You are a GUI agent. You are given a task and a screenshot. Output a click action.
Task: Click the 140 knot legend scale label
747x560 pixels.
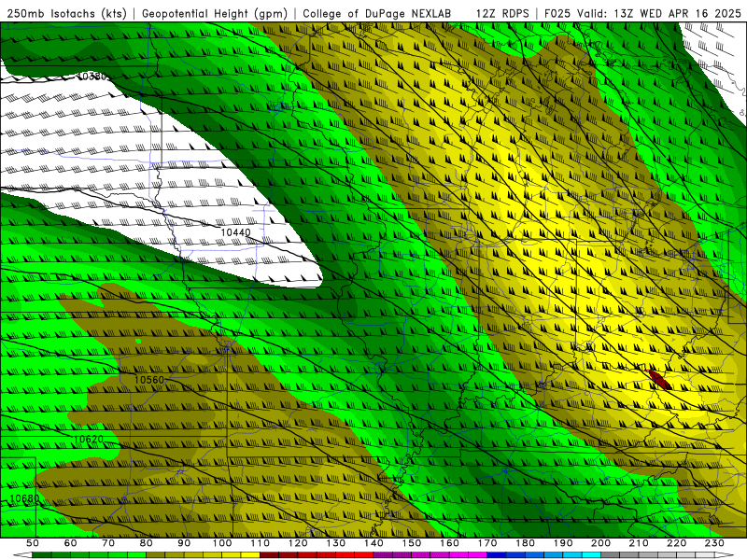point(373,543)
